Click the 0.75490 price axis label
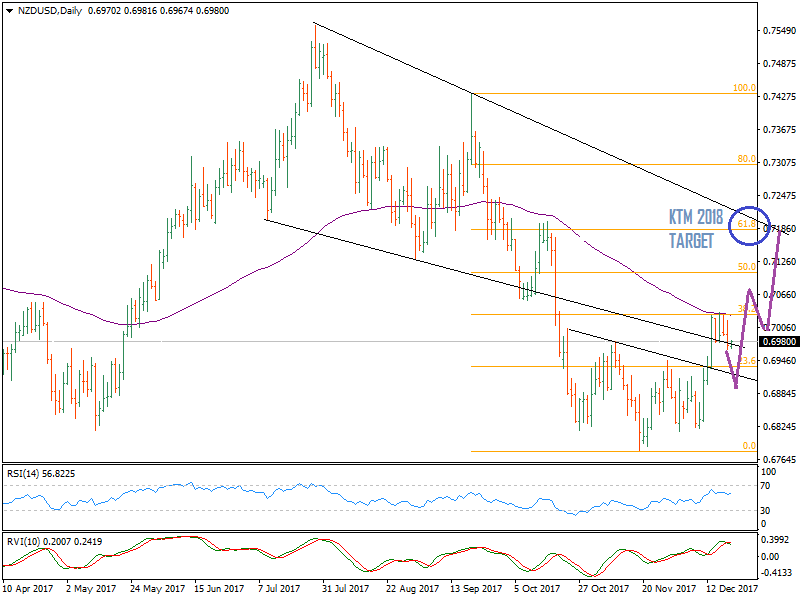 click(x=779, y=31)
